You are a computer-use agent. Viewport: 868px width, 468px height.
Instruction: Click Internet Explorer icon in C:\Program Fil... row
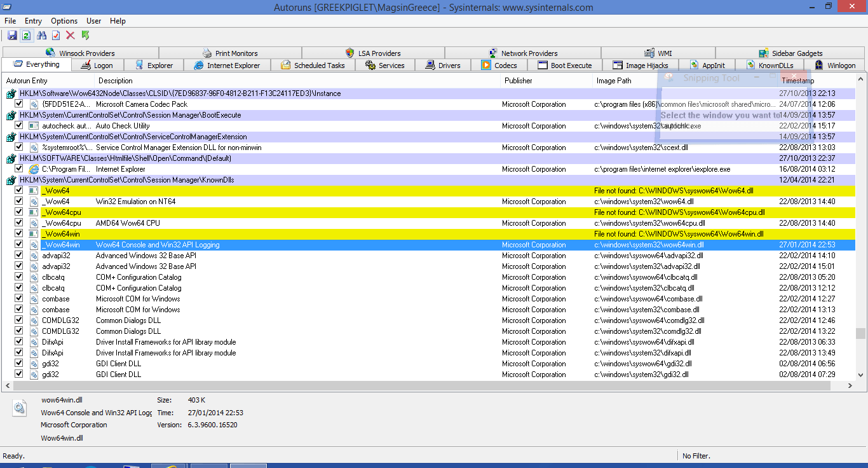pos(34,169)
